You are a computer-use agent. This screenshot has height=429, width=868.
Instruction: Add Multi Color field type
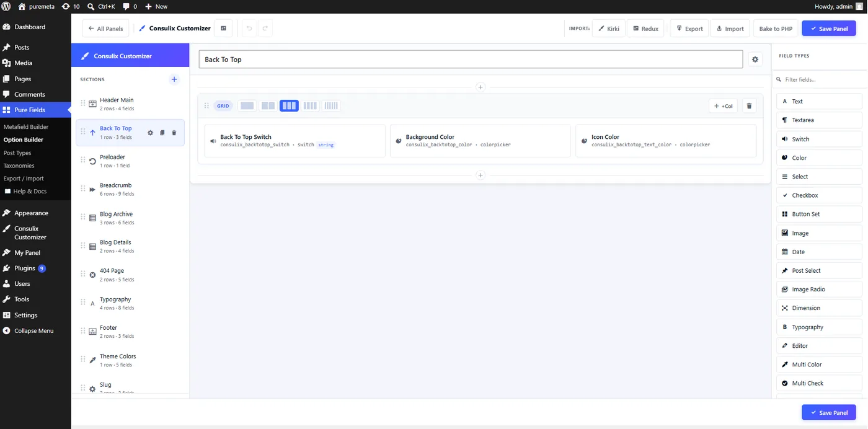819,365
